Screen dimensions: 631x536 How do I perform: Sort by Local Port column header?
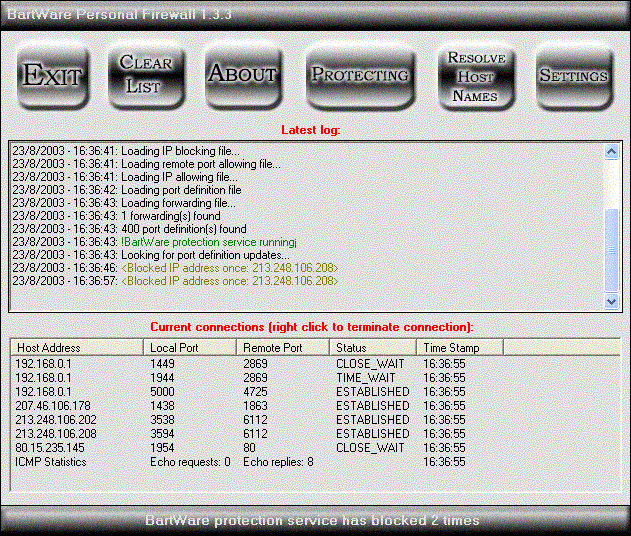[190, 348]
